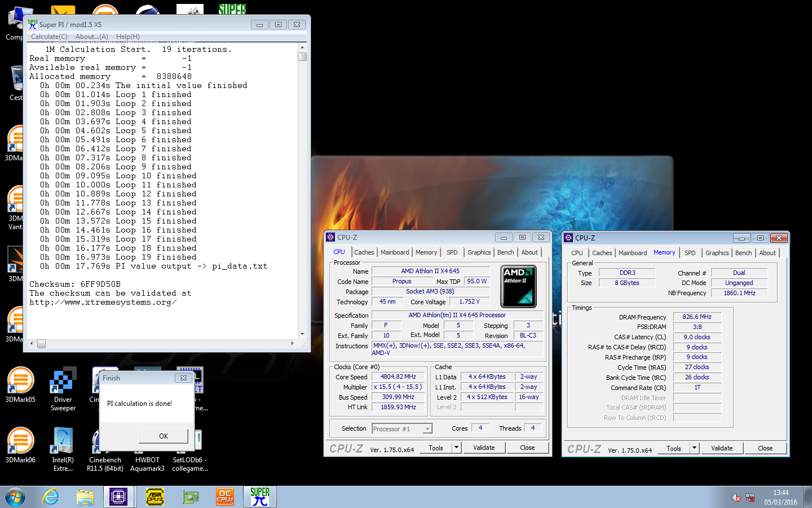The image size is (812, 508).
Task: Open Bench tab in CPU-Z Processor window
Action: (x=506, y=252)
